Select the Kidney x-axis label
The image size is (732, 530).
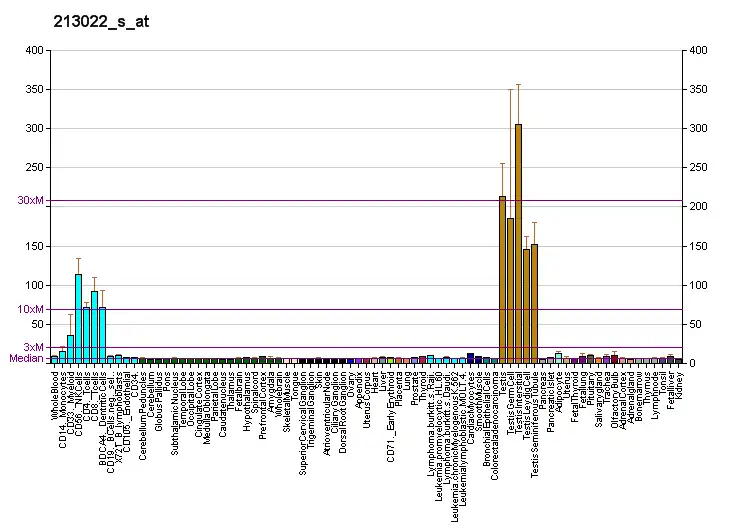click(x=679, y=383)
